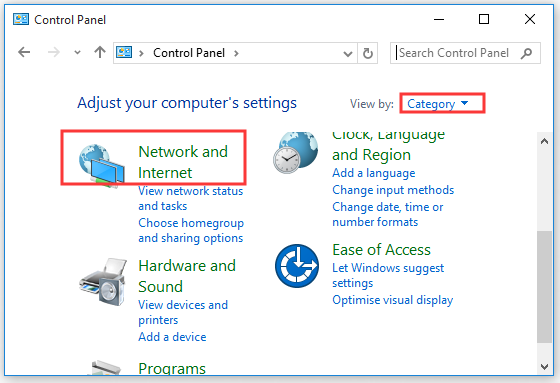This screenshot has height=383, width=560.
Task: Open the Network and Internet category
Action: [x=183, y=162]
